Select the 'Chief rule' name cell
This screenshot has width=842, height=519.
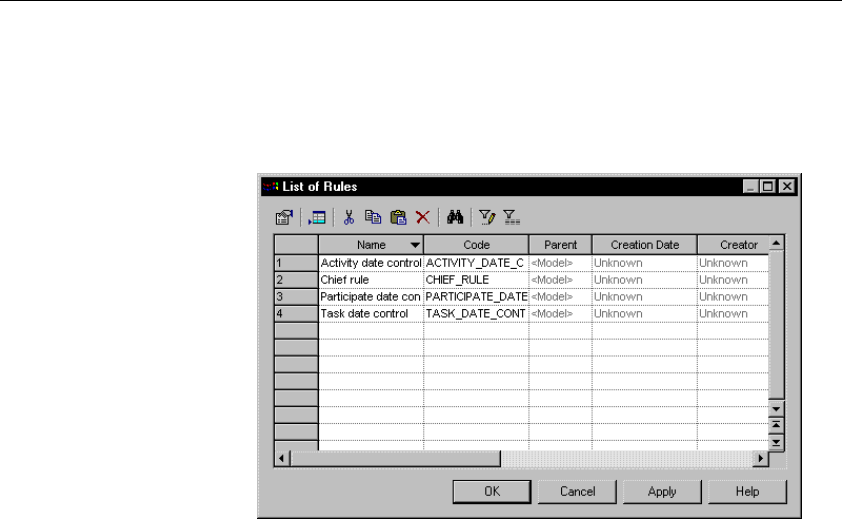click(371, 280)
